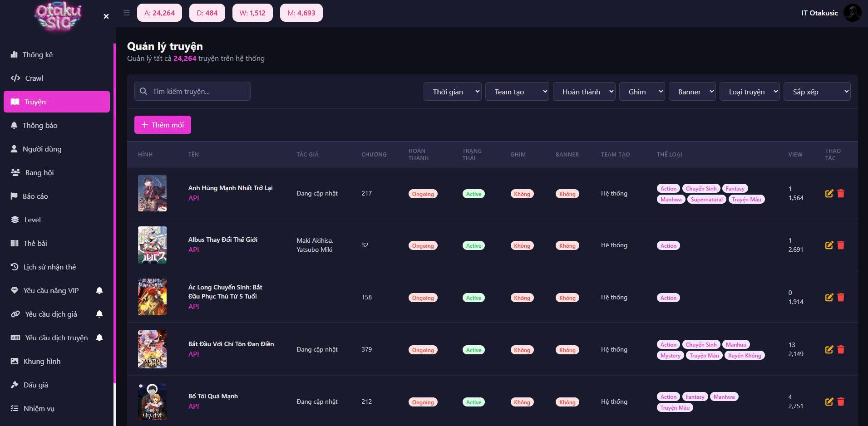Click the sidebar vertical scrollbar
This screenshot has height=426, width=868.
pos(115,227)
